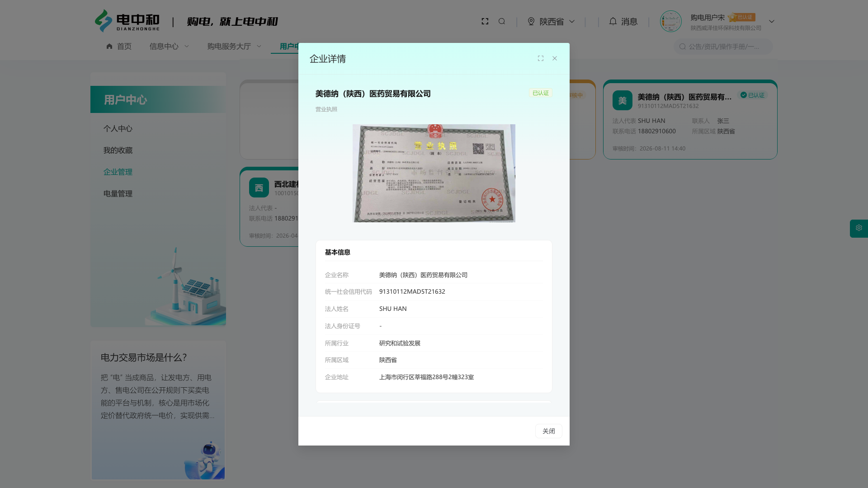Click the 已认证 tag in dialog
The image size is (868, 488).
pyautogui.click(x=541, y=93)
